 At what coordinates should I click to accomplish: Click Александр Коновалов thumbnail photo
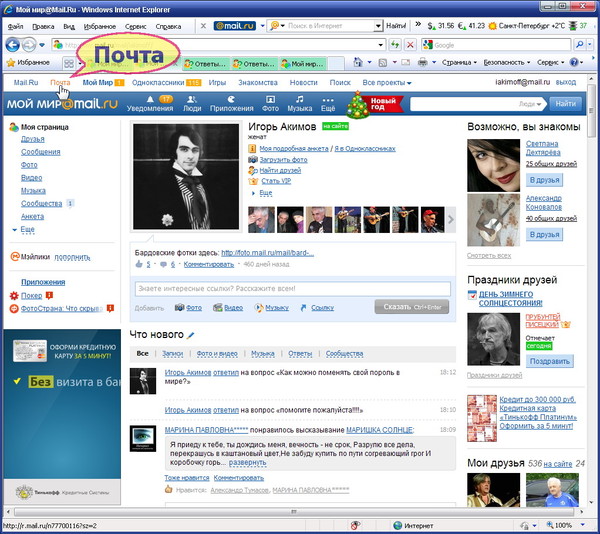tap(494, 220)
